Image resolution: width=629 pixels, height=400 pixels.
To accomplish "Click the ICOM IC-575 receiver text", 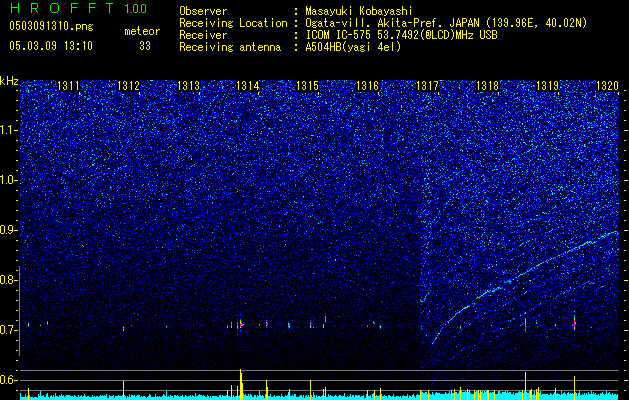I will point(401,35).
